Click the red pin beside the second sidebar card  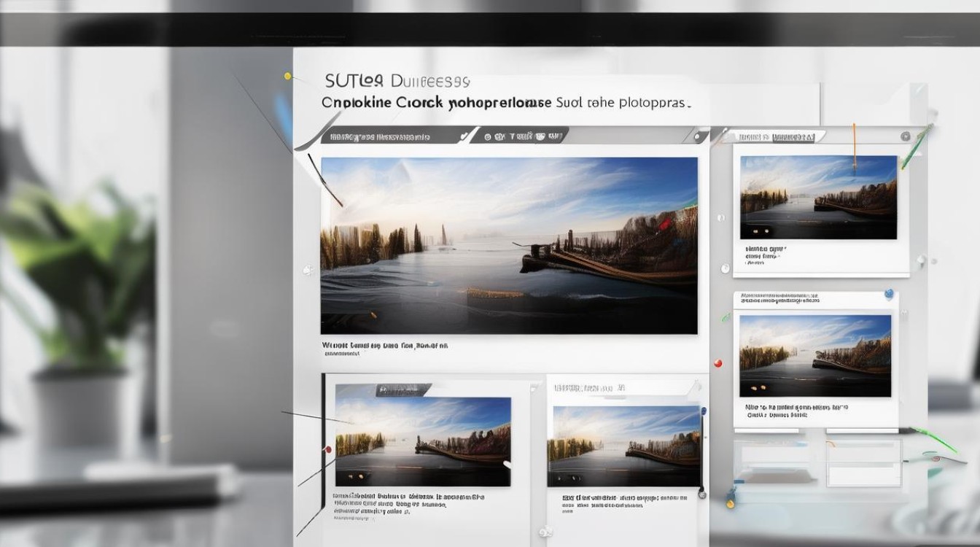point(717,362)
